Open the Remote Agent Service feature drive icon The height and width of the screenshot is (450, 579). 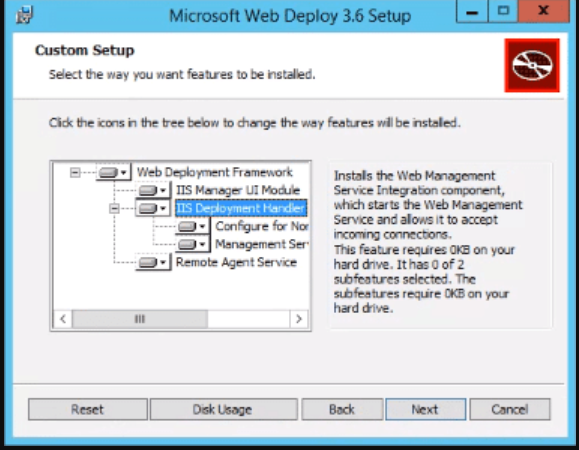[153, 262]
